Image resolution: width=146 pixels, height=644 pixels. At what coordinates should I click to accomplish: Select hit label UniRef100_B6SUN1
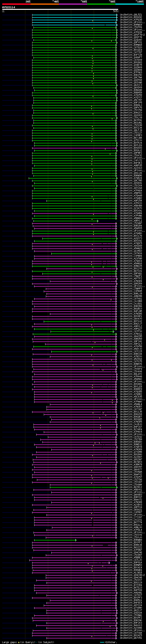[131, 123]
